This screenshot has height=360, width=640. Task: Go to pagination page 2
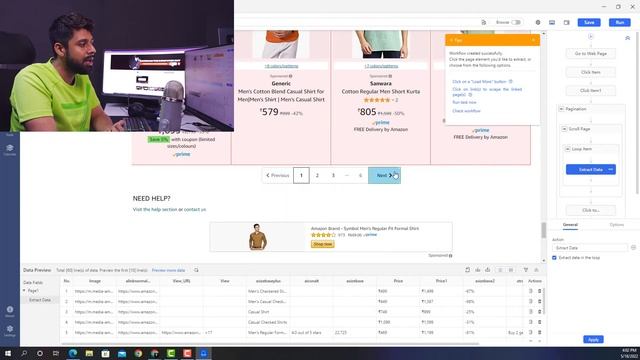[317, 176]
